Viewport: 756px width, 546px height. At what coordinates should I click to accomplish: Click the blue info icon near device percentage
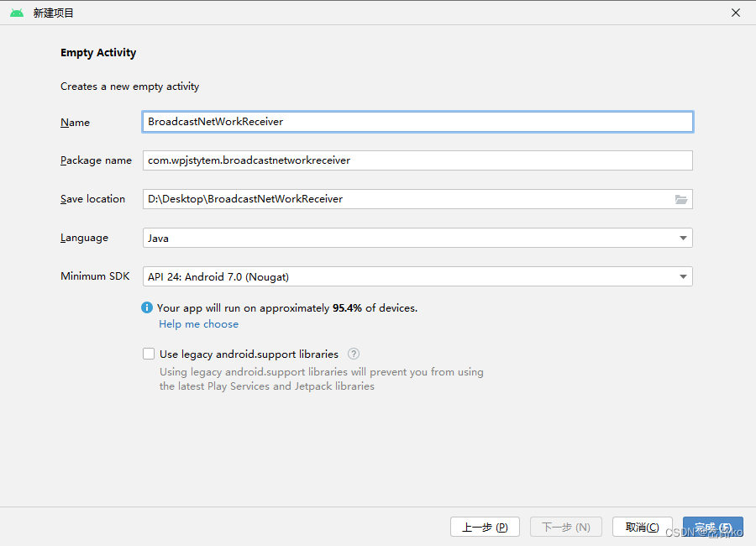coord(147,307)
